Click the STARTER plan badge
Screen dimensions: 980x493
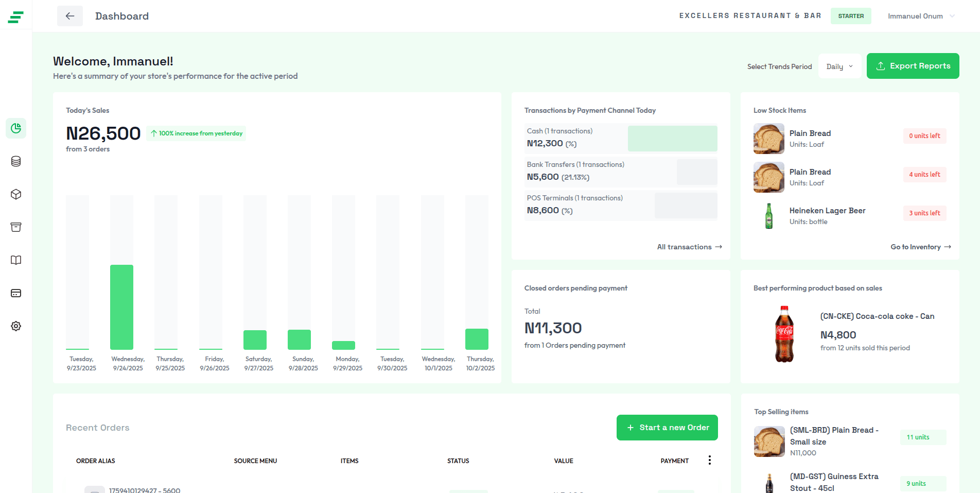[x=851, y=16]
